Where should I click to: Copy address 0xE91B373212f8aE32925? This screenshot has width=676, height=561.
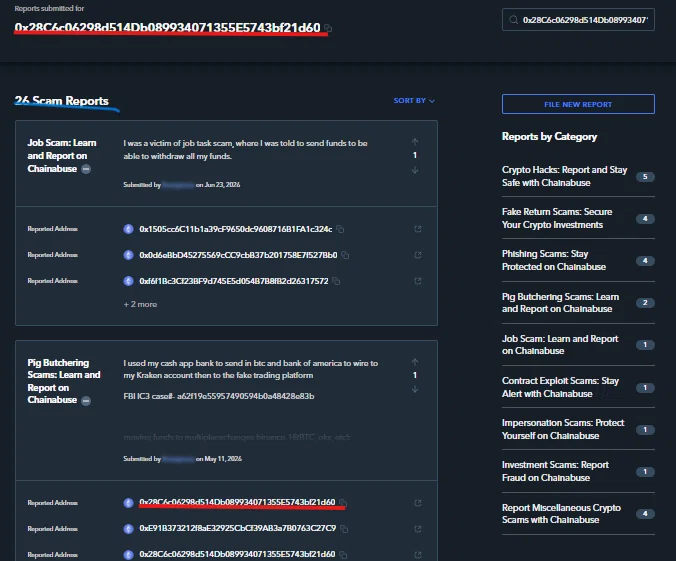point(344,529)
